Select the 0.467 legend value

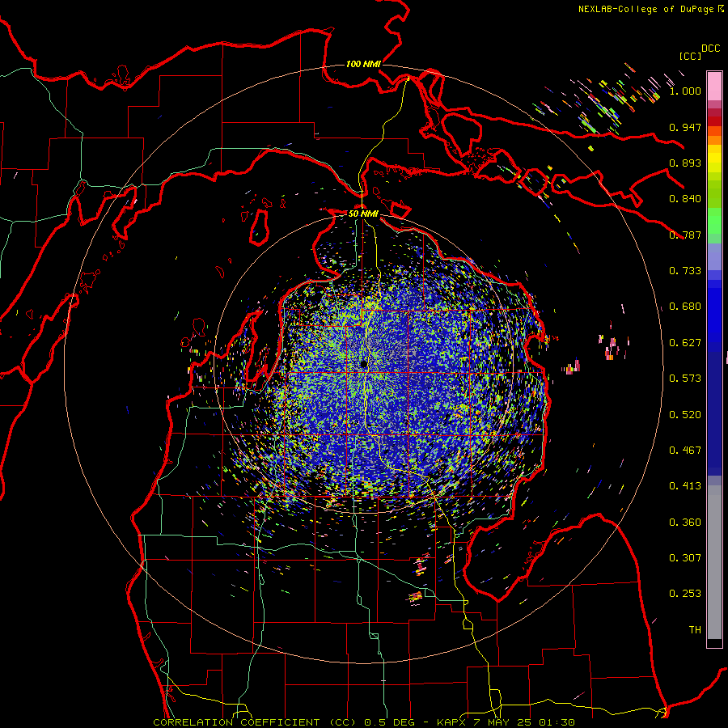coord(685,451)
